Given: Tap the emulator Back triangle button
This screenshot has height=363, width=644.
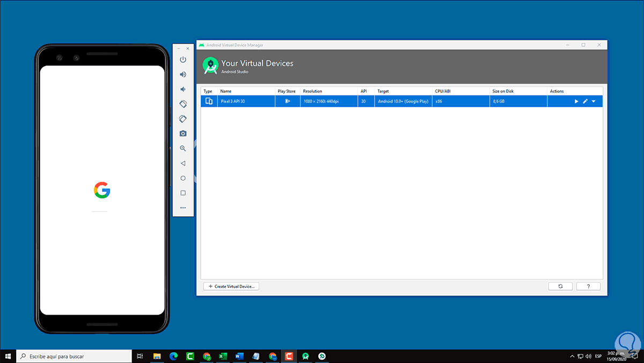Looking at the screenshot, I should click(x=183, y=163).
